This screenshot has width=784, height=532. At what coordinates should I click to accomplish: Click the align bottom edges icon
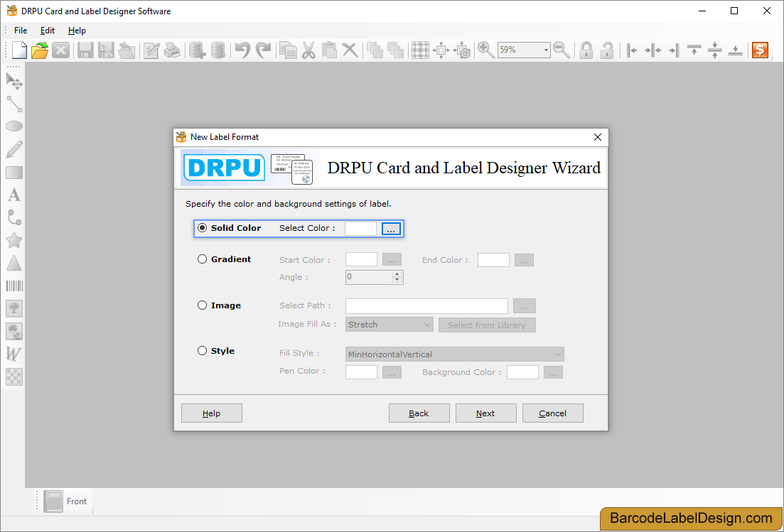(x=736, y=50)
